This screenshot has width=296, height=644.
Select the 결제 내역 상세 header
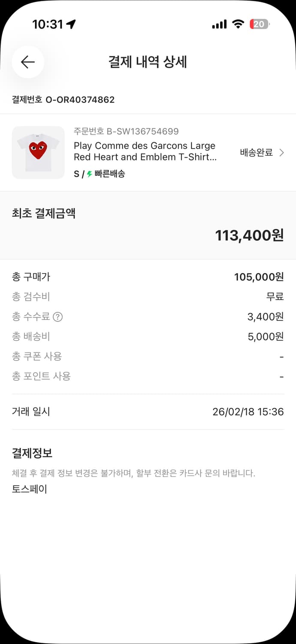[148, 61]
